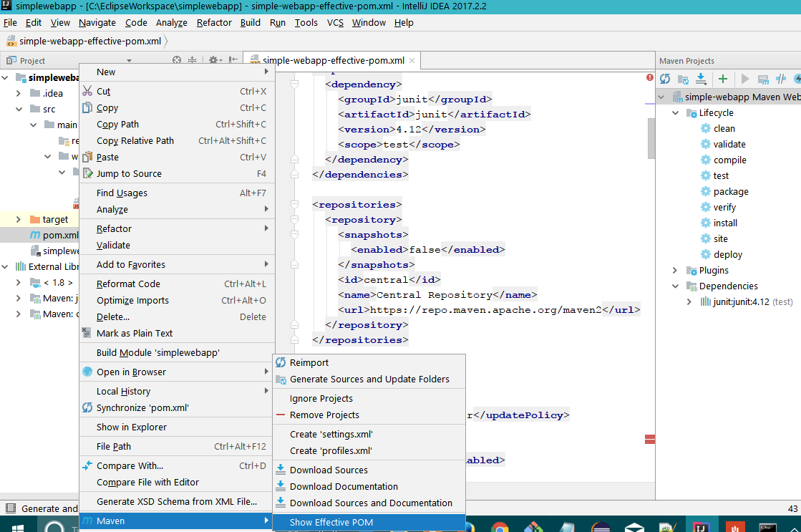Run Maven build using the play icon
This screenshot has height=532, width=801.
tap(744, 79)
